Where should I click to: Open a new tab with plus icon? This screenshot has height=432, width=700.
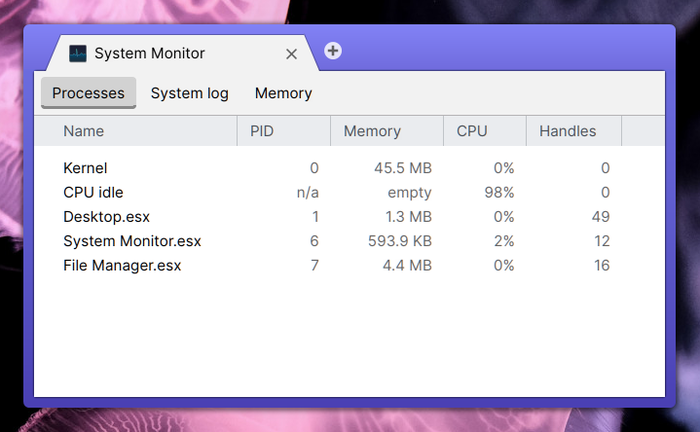click(333, 51)
